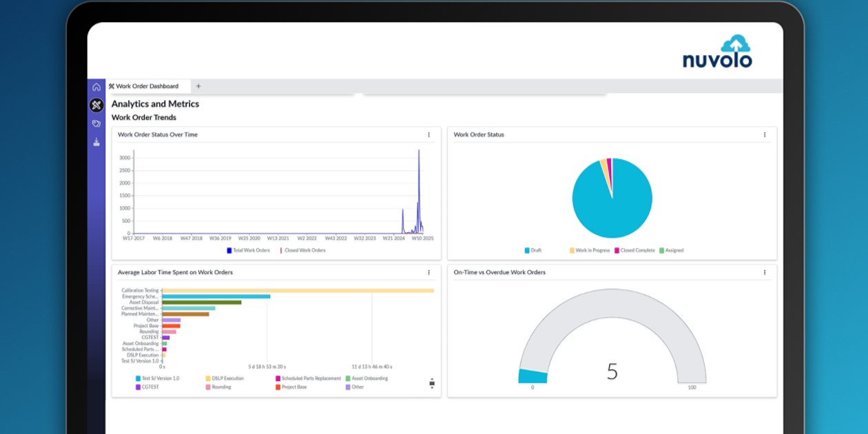868x434 pixels.
Task: Toggle Closed Work Orders legend series
Action: tap(303, 251)
